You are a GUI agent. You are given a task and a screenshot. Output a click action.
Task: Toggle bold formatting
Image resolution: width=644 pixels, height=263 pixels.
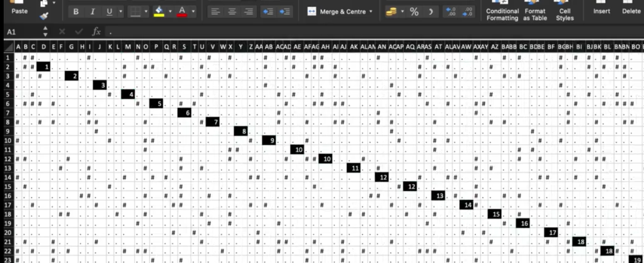tap(76, 11)
